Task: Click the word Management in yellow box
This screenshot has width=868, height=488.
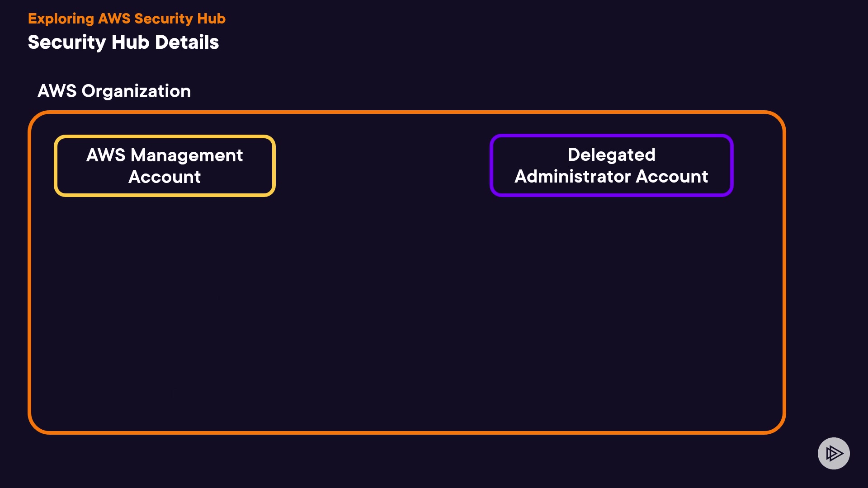Action: click(187, 155)
